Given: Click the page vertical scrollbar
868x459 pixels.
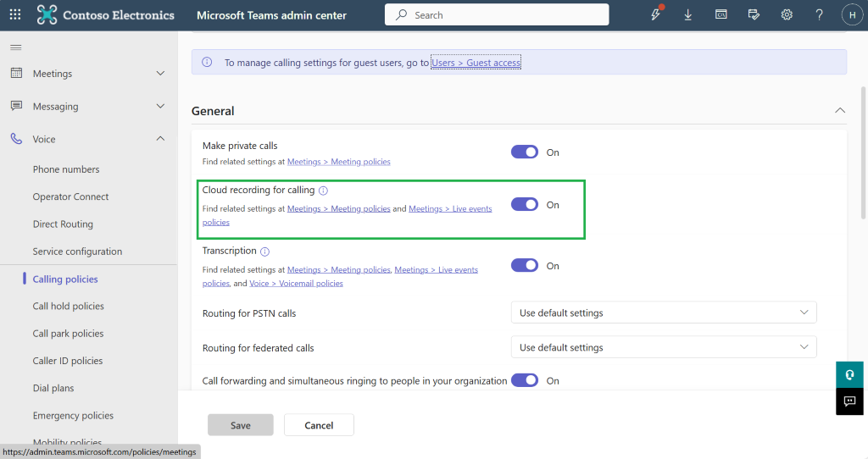Looking at the screenshot, I should (864, 152).
